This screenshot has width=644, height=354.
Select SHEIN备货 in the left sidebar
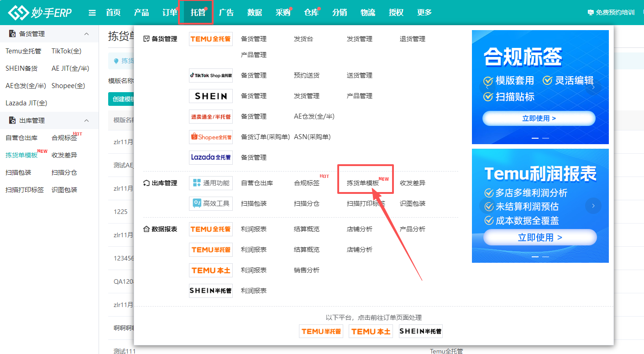(21, 68)
